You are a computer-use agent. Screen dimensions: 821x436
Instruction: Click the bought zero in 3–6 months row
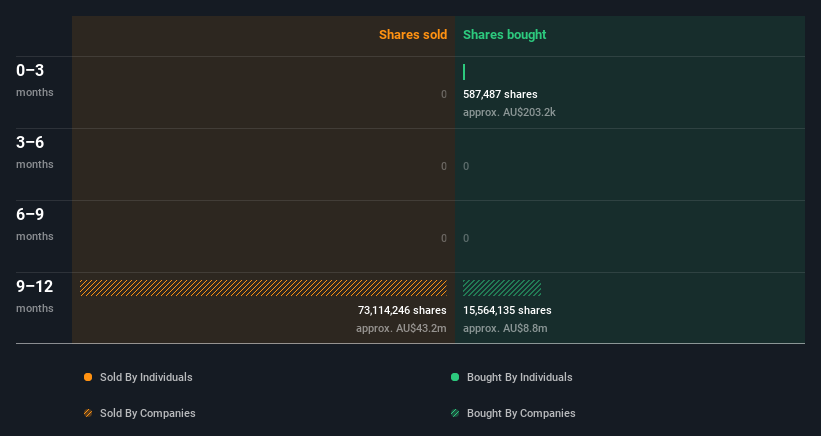(466, 166)
